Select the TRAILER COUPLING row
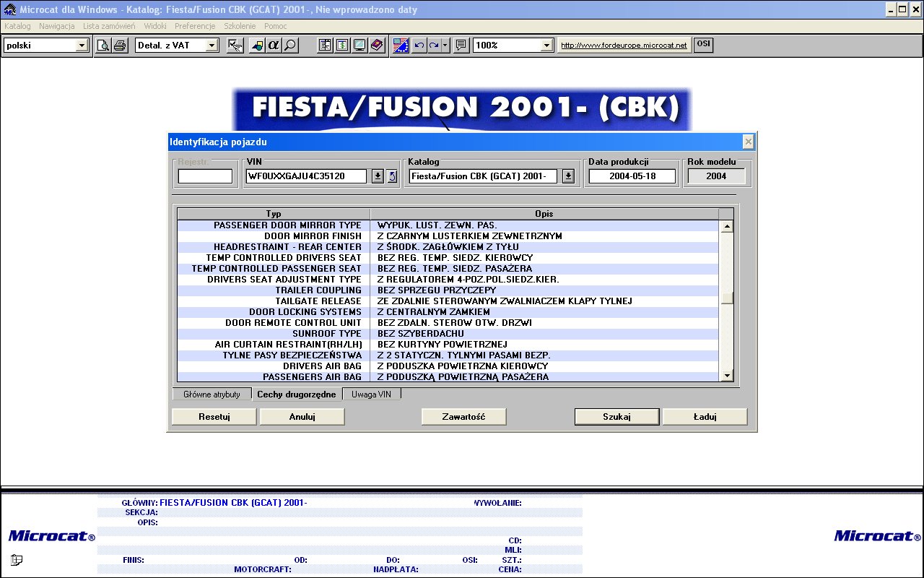Image resolution: width=924 pixels, height=578 pixels. pos(448,290)
